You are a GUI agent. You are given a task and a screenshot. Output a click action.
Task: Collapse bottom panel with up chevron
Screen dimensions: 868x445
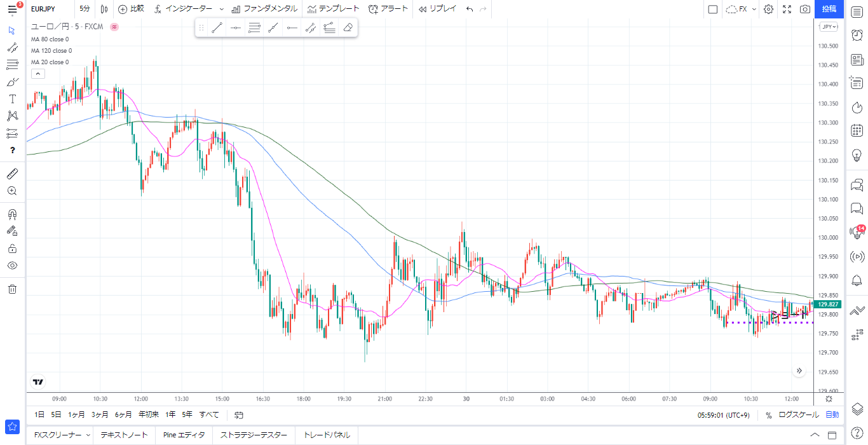[815, 435]
